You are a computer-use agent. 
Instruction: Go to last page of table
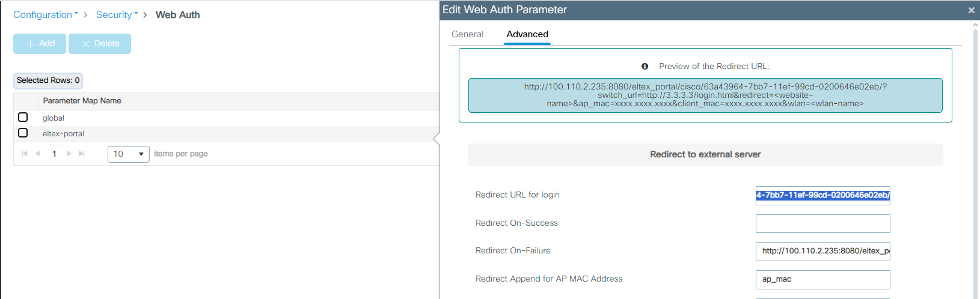click(x=82, y=154)
